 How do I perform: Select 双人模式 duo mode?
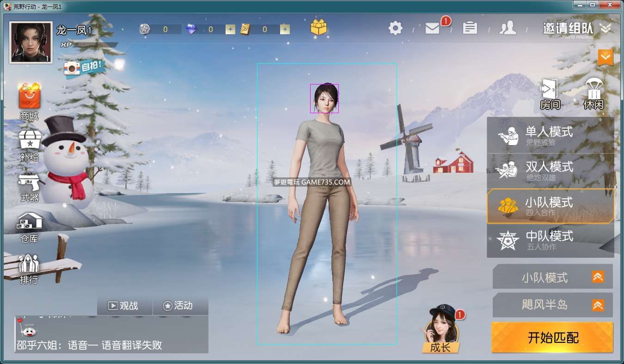click(550, 170)
